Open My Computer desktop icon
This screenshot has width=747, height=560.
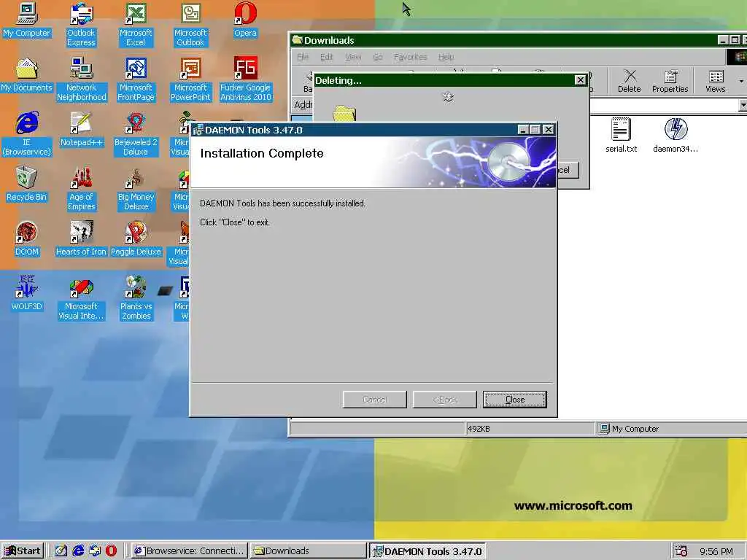[26, 20]
